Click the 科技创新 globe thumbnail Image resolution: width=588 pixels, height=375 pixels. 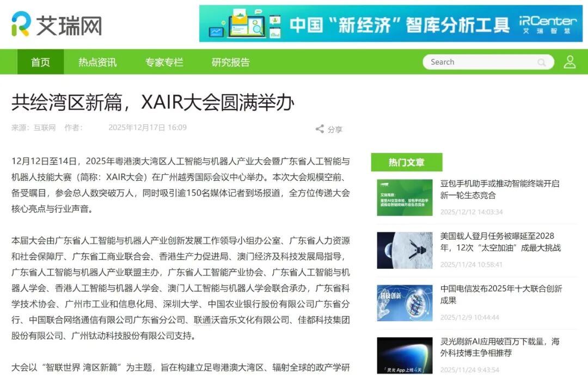tap(405, 303)
